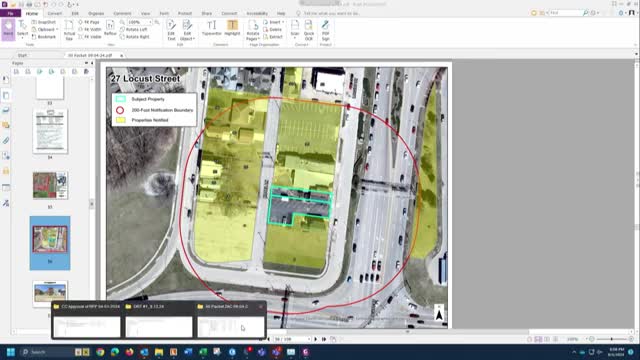The image size is (640, 360).
Task: Open Google Chrome from the taskbar
Action: (100, 352)
